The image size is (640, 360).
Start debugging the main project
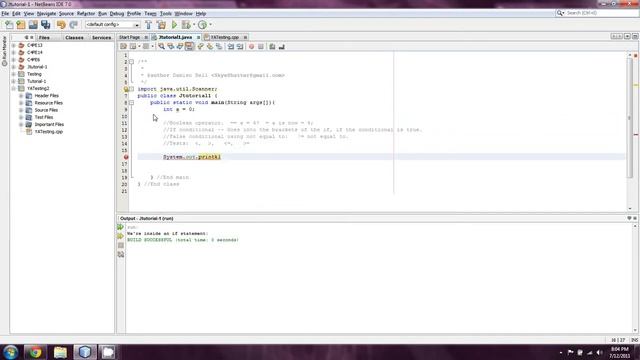(x=186, y=25)
